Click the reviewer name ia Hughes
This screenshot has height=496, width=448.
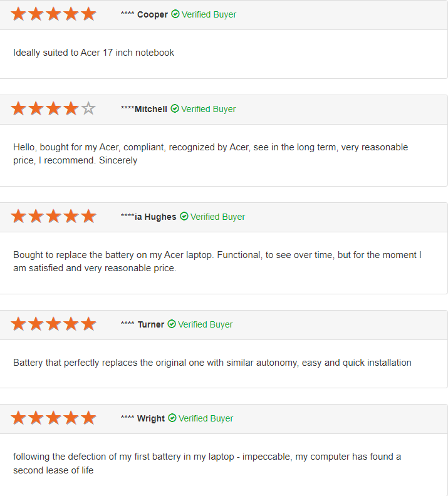pos(155,217)
